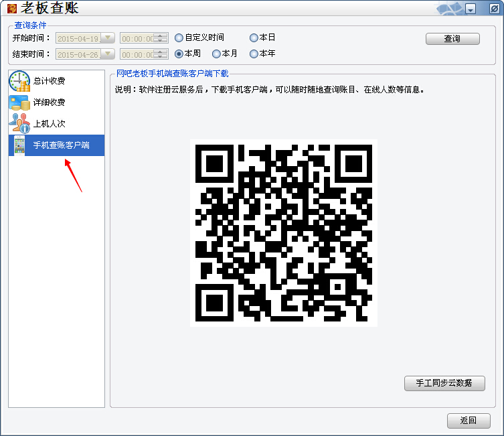The image size is (504, 436).
Task: Select the 本日 radio button
Action: 254,38
